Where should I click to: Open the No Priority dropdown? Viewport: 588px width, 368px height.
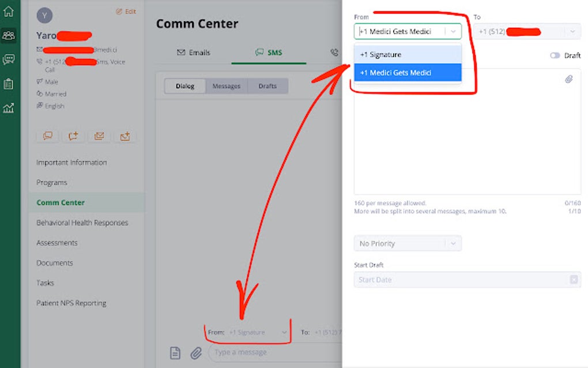[407, 243]
